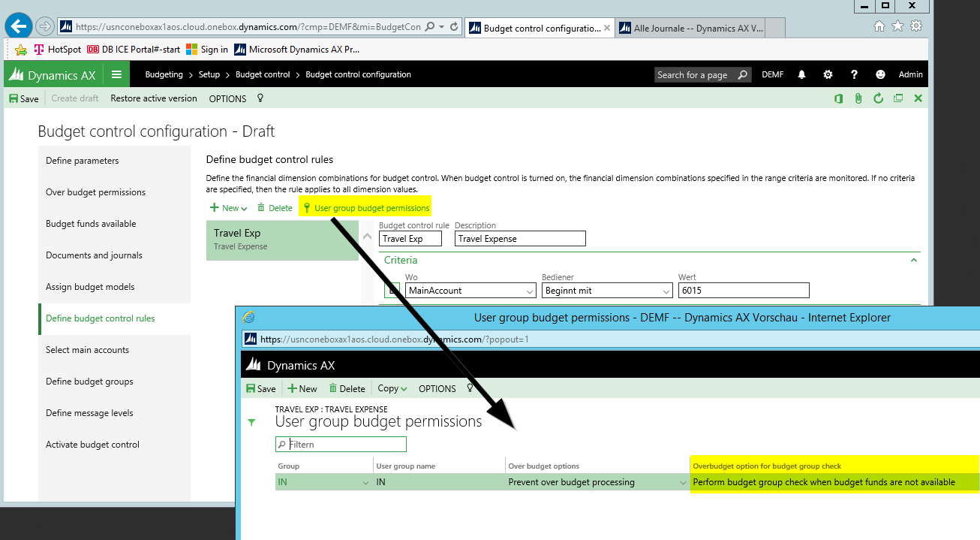The width and height of the screenshot is (980, 540).
Task: Collapse the Criteria section
Action: [x=913, y=260]
